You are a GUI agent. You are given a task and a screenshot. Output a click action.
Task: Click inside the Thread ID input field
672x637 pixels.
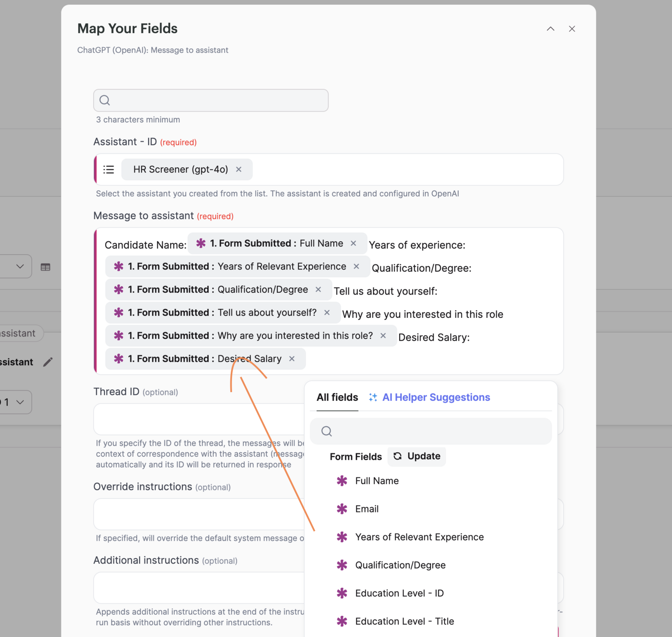[197, 419]
